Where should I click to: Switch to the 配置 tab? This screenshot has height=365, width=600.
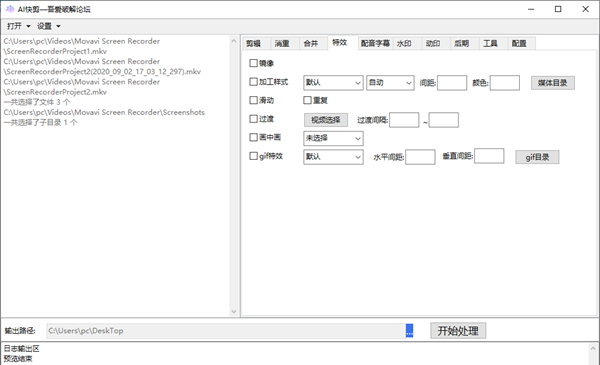coord(522,44)
